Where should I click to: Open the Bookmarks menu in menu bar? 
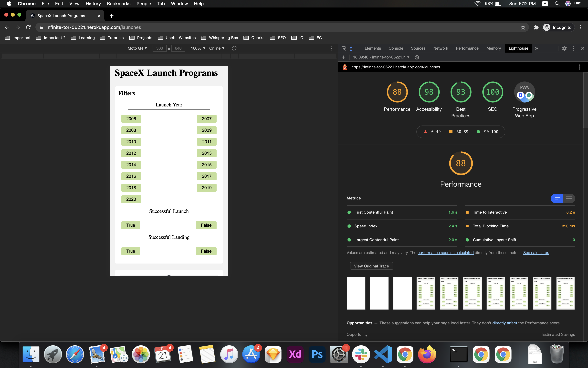[x=119, y=4]
